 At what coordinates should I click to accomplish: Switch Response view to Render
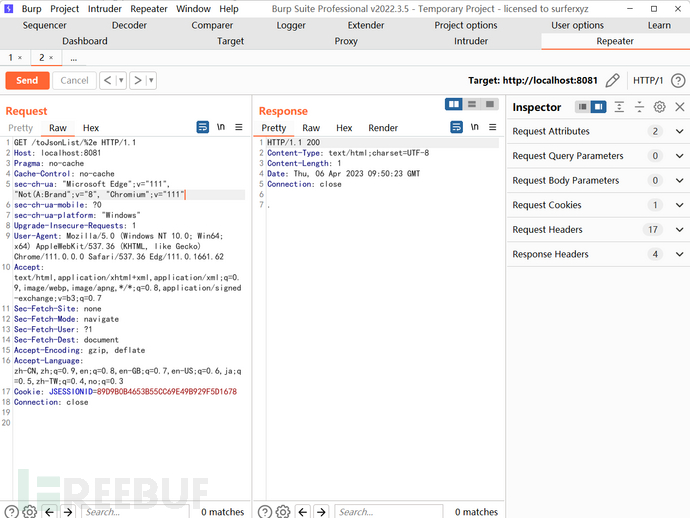pos(383,128)
